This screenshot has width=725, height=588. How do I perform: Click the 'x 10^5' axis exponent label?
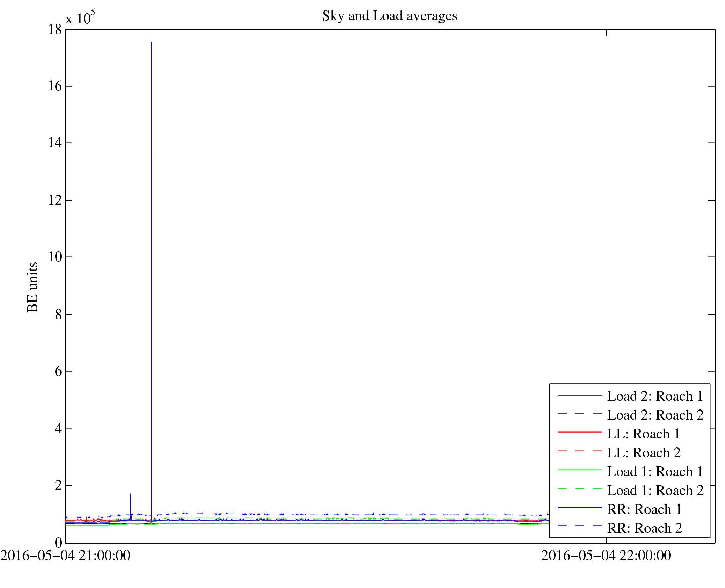tap(80, 17)
